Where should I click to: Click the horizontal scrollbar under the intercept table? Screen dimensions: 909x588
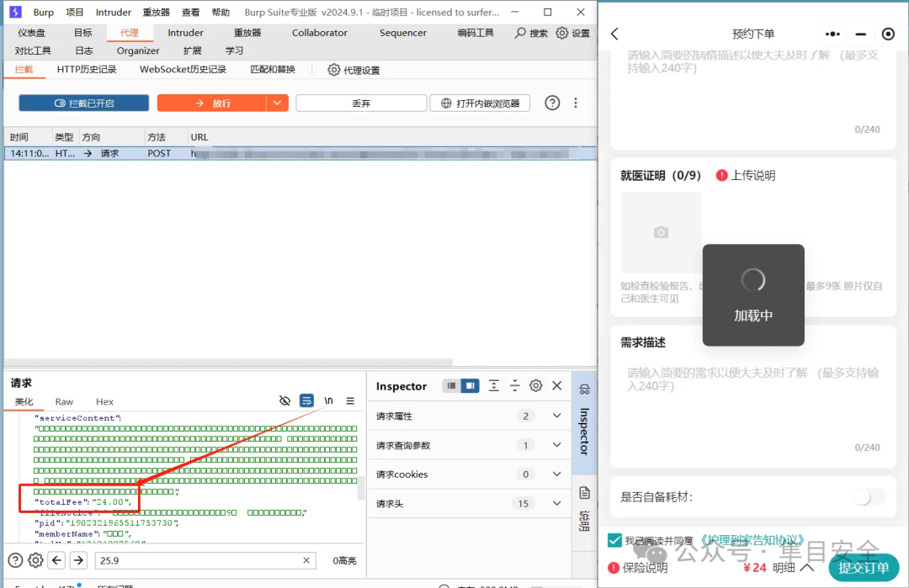tap(229, 362)
